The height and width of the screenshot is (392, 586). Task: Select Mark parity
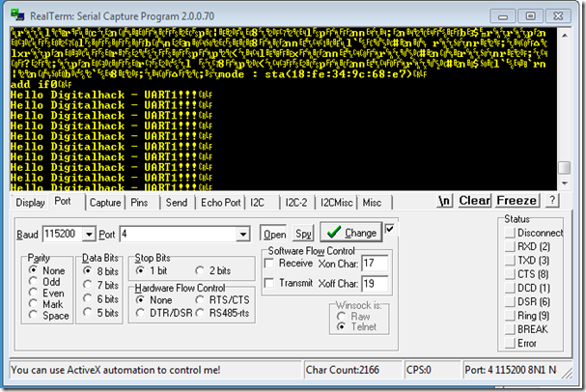point(46,304)
